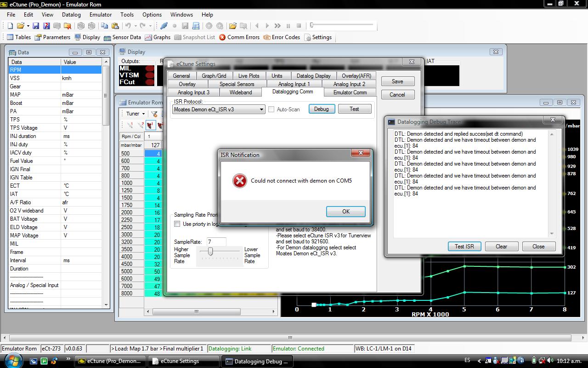Show the Sensor Data window

pyautogui.click(x=122, y=37)
